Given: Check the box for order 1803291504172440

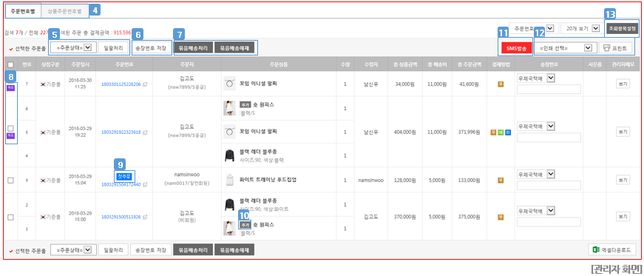Looking at the screenshot, I should click(10, 180).
